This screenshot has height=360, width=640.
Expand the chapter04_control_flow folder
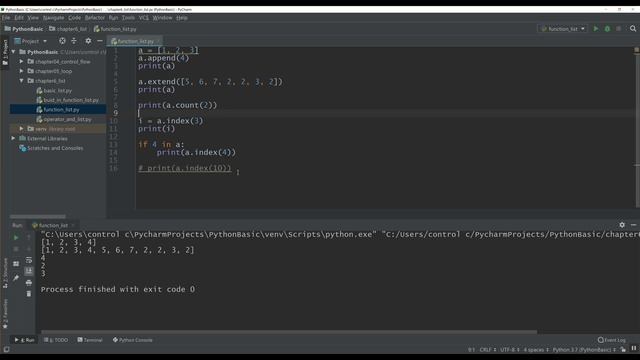tap(21, 62)
